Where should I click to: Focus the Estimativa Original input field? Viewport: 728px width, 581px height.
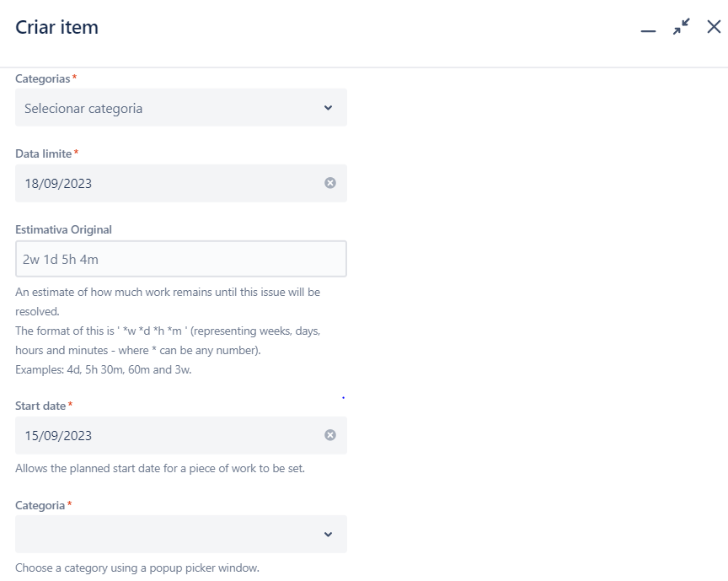pos(180,259)
